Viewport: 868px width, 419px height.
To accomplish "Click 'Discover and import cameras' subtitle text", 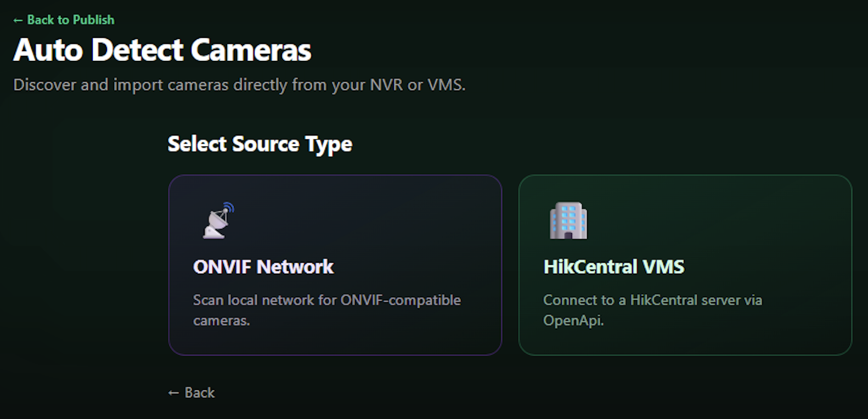I will click(239, 85).
